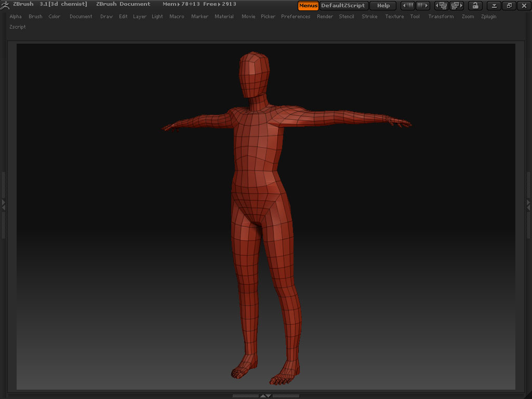Open the Zplugin menu
532x399 pixels.
[488, 16]
